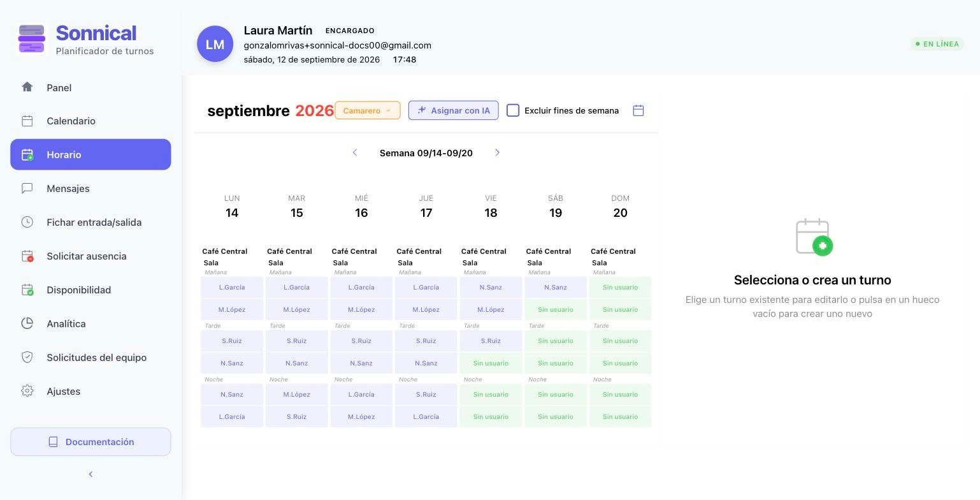Go to next week with right arrow
This screenshot has width=980, height=500.
[498, 152]
